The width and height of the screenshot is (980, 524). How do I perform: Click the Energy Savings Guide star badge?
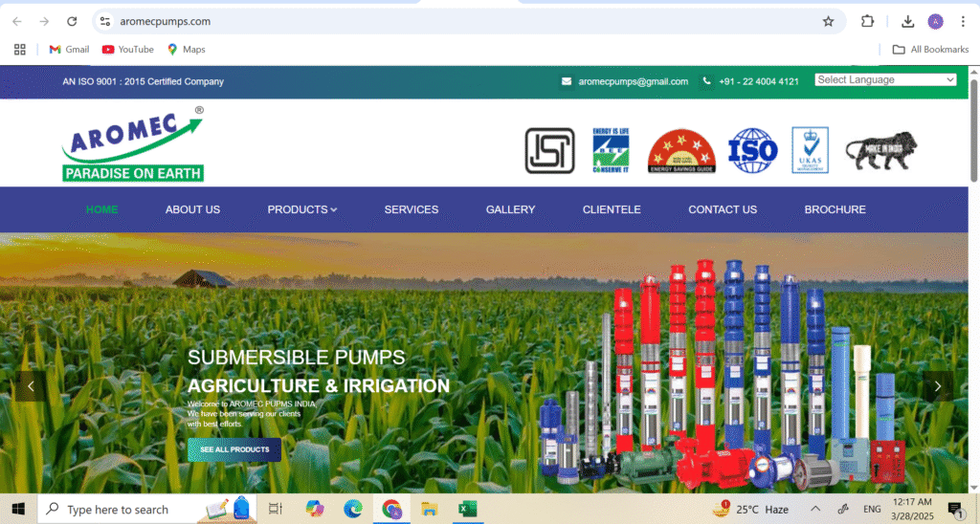click(x=681, y=151)
